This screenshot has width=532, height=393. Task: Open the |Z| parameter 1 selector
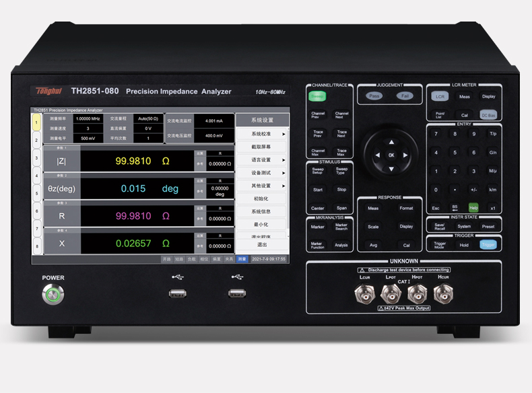(x=61, y=161)
